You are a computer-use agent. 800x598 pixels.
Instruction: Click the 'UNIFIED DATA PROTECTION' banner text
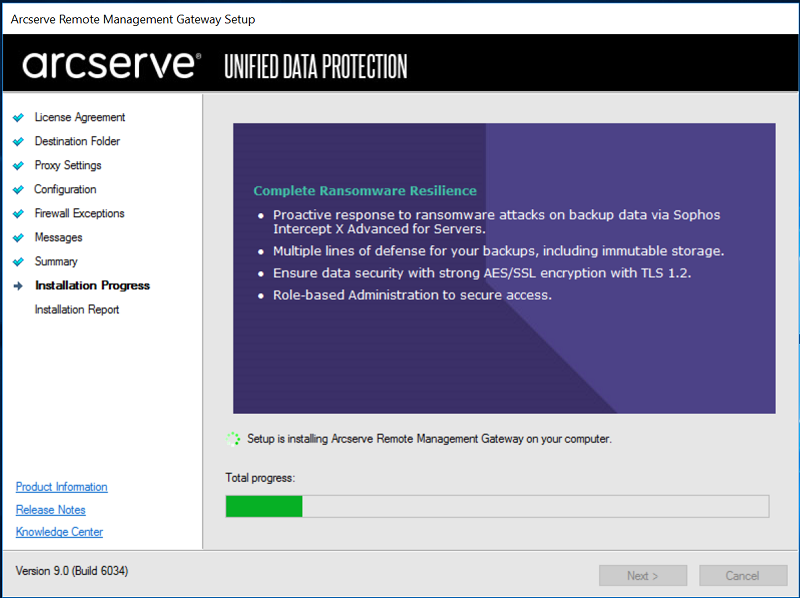click(316, 66)
